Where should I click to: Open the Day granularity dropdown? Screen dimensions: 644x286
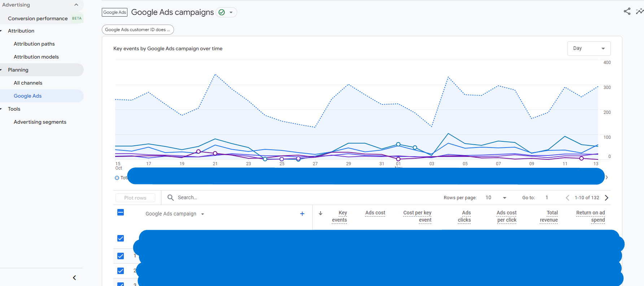tap(589, 48)
